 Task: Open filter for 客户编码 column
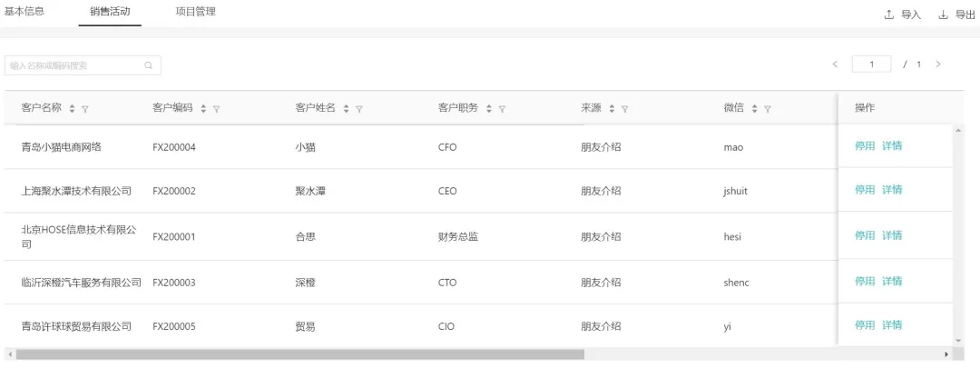pyautogui.click(x=217, y=109)
